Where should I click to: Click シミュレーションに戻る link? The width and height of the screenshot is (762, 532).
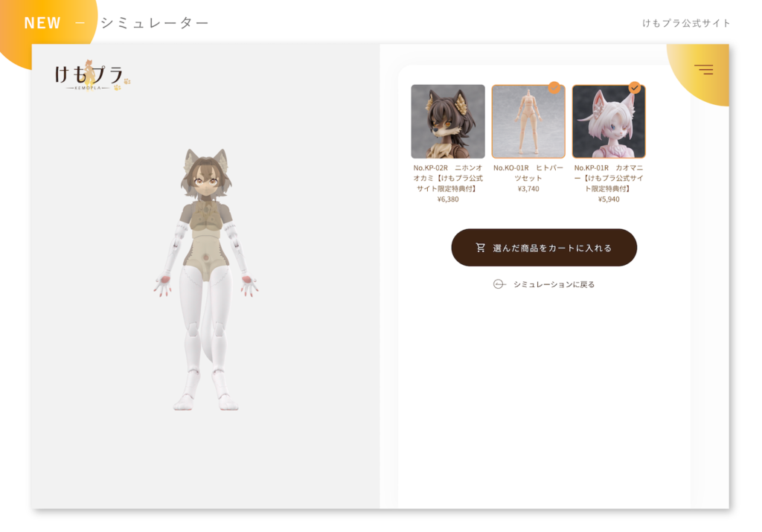click(x=554, y=284)
